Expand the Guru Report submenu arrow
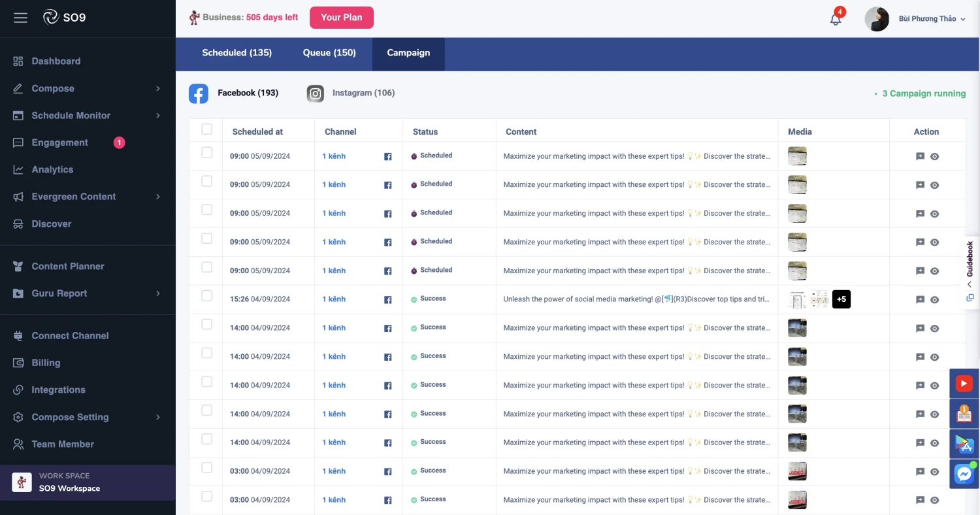The image size is (980, 515). (158, 293)
